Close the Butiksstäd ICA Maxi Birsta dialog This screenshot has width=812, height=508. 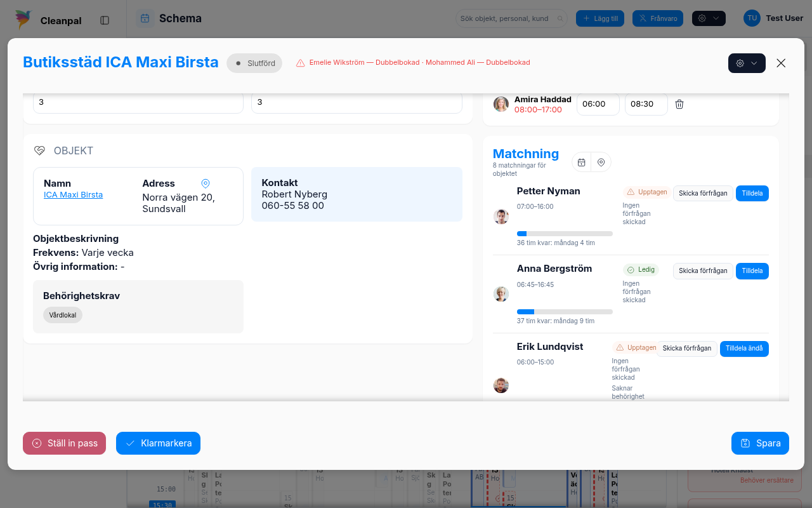point(781,63)
